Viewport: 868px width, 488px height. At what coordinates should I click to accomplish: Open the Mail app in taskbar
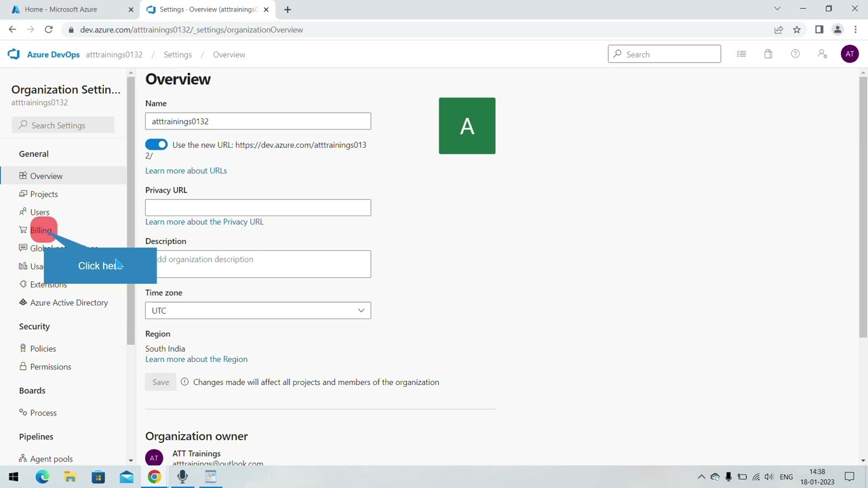[126, 477]
